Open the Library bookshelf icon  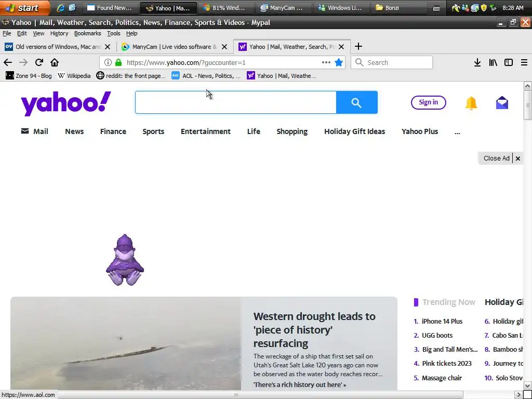click(x=493, y=62)
